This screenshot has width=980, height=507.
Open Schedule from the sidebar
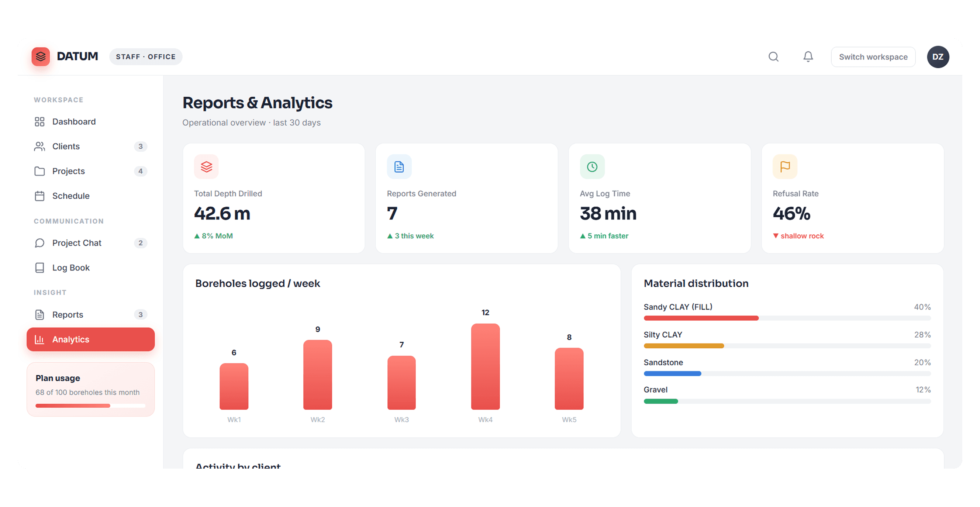tap(90, 196)
